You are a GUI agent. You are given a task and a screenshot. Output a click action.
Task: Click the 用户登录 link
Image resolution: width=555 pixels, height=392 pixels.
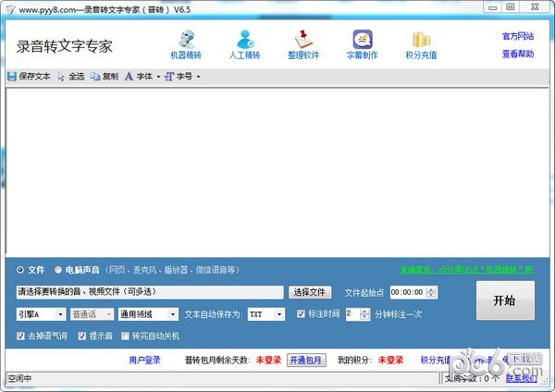click(x=145, y=361)
